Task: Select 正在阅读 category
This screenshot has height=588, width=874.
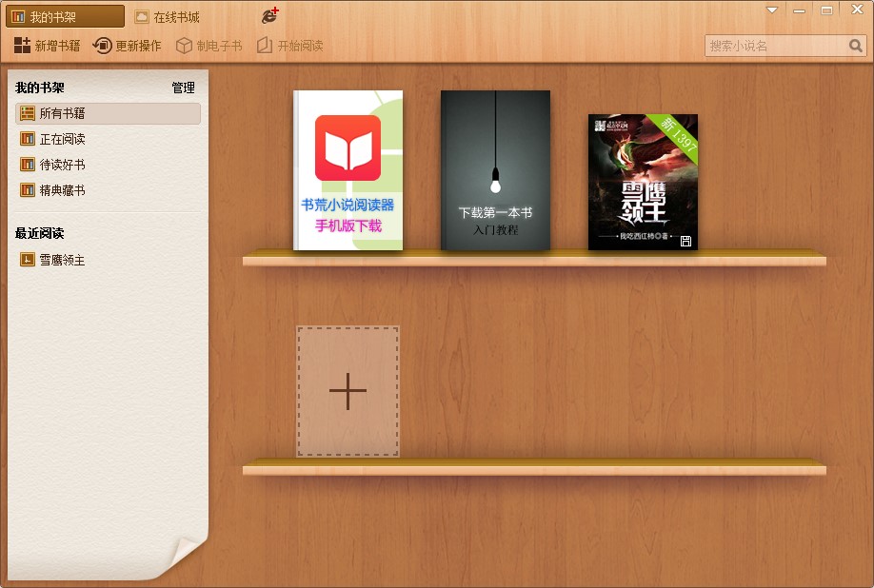Action: click(62, 139)
